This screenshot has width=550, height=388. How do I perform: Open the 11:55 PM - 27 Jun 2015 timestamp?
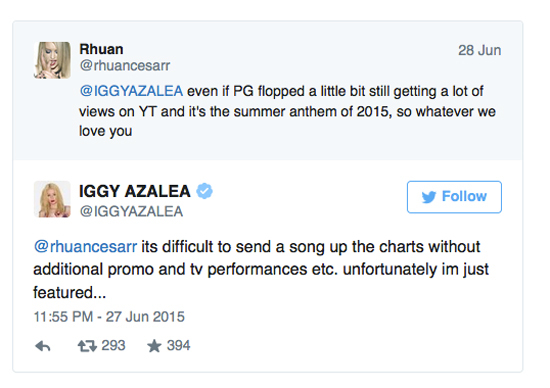point(109,317)
